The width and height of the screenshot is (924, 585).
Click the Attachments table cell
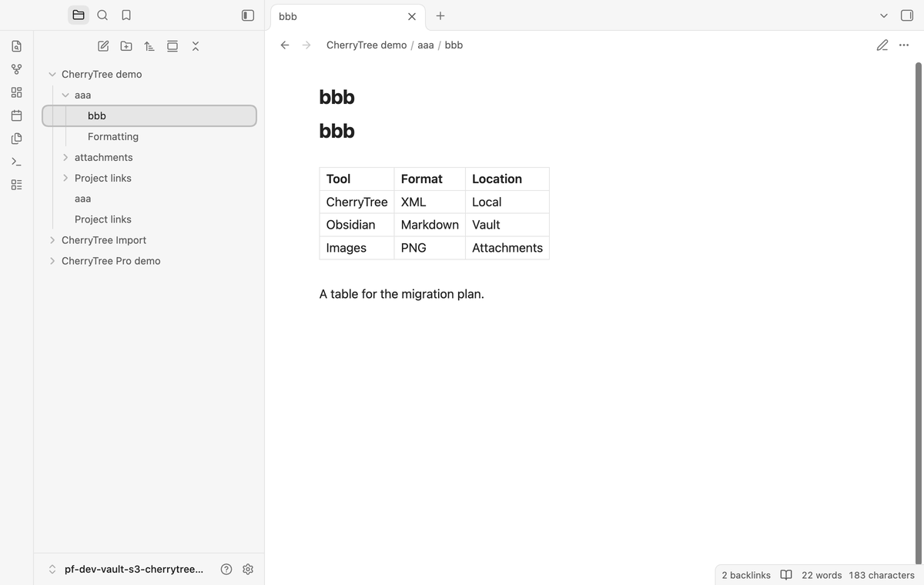point(507,248)
